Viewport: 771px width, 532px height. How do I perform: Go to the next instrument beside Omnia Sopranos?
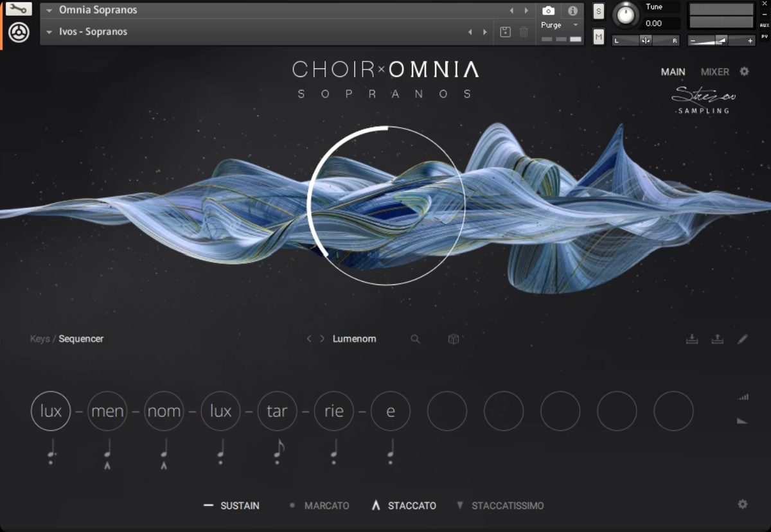point(526,11)
